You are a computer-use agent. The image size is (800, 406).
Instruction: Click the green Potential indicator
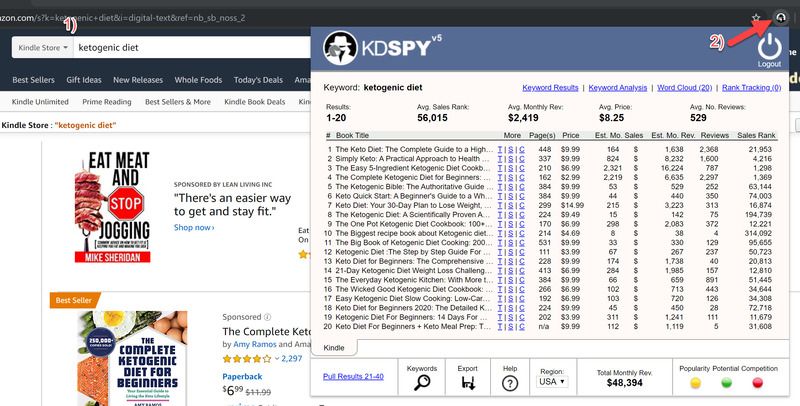pyautogui.click(x=727, y=383)
